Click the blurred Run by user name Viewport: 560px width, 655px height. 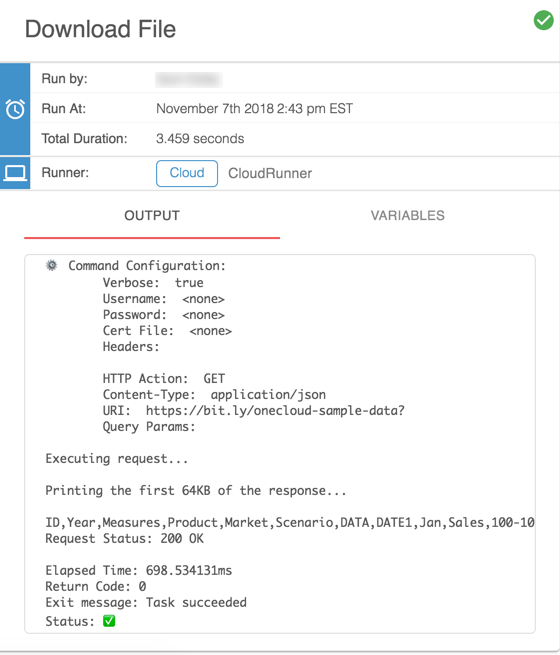point(189,79)
